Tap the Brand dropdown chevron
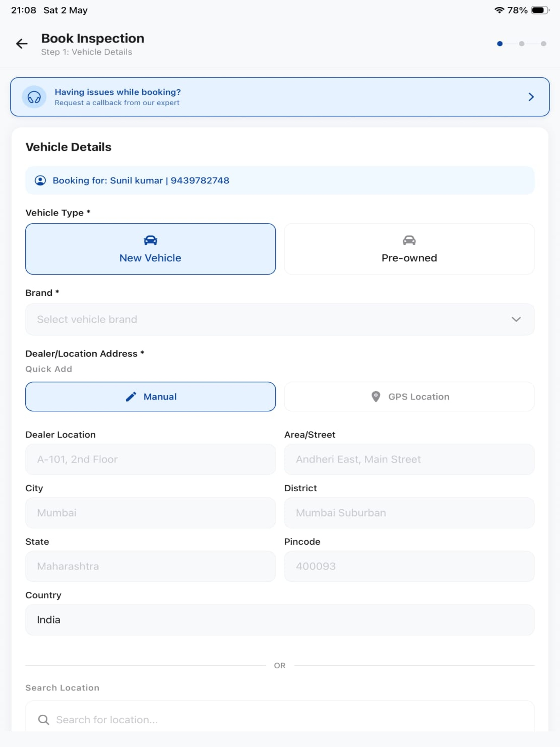Screen dimensions: 560x747 click(516, 319)
